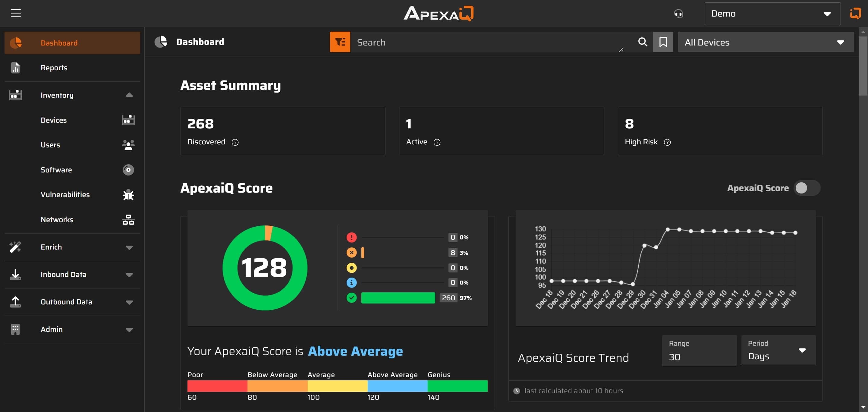Expand the Inbound Data section
868x412 pixels.
coord(129,275)
